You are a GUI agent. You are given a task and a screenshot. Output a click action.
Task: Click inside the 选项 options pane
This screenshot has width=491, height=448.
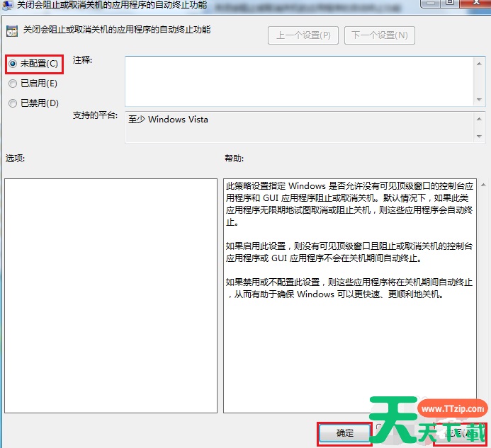point(111,296)
